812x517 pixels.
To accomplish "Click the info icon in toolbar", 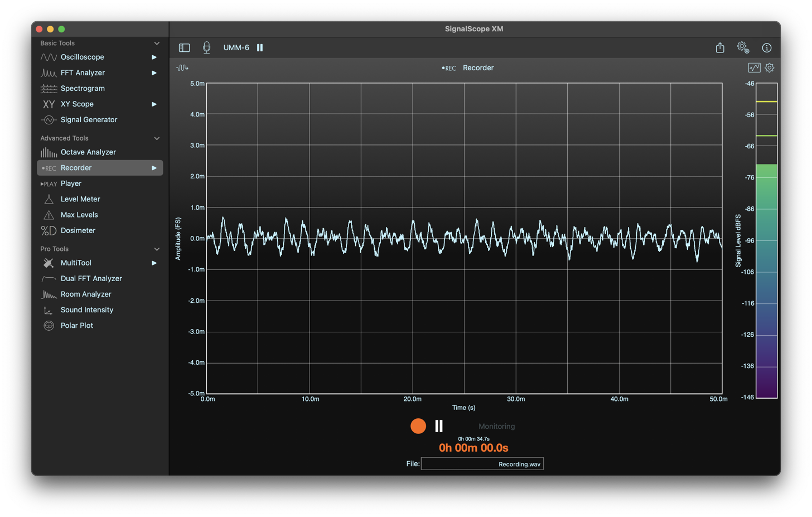I will 767,48.
